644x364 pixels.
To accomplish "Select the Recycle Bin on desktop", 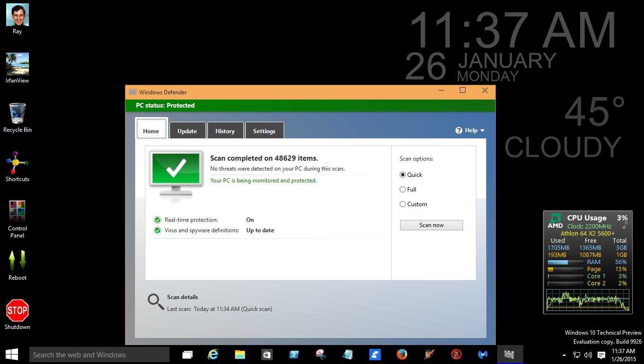I will pos(18,118).
